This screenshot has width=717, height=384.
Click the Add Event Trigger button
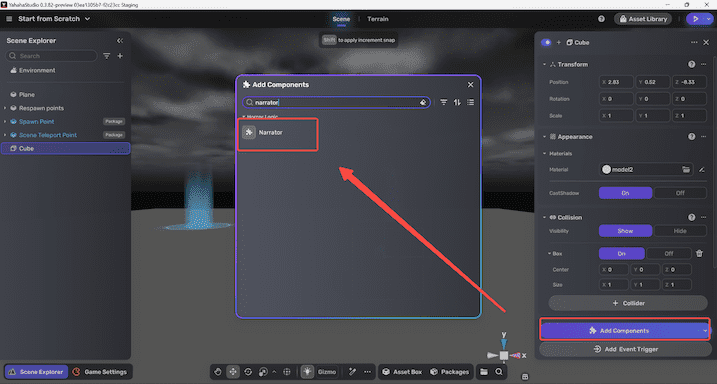click(x=626, y=349)
